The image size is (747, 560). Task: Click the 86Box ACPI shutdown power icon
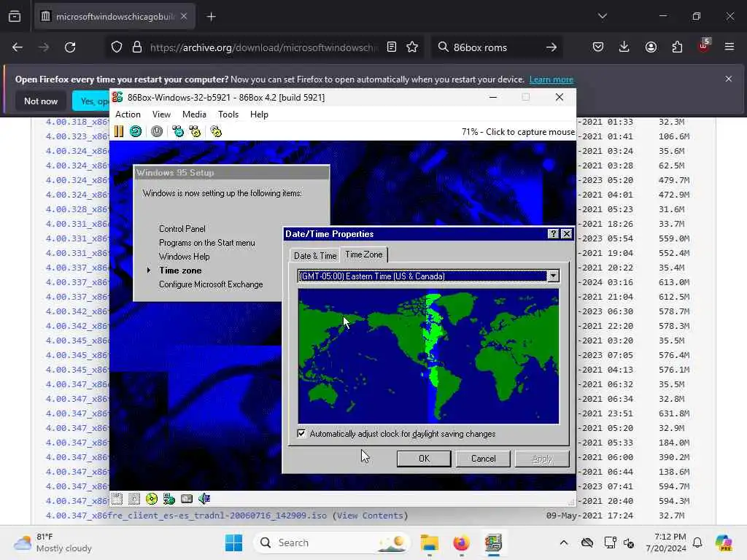click(x=157, y=131)
